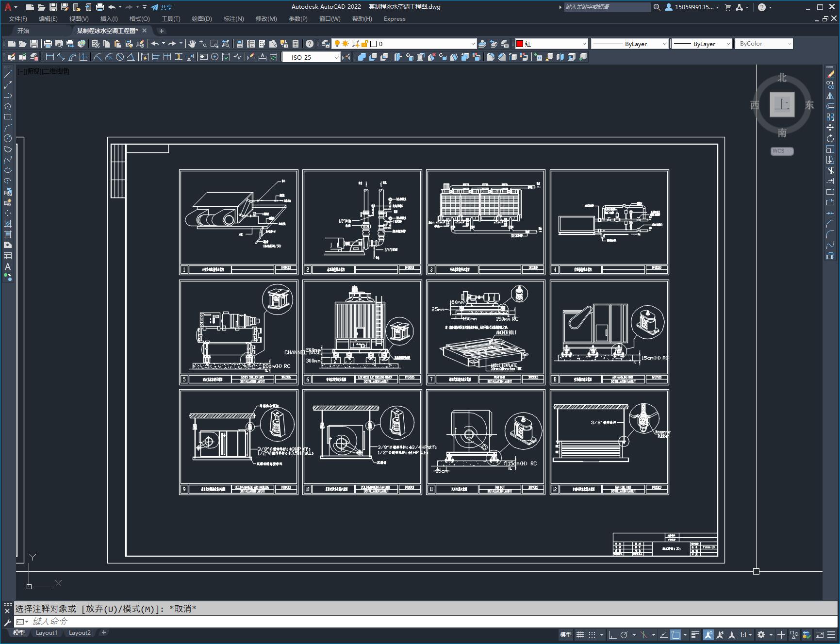Select the Circle draw tool
The image size is (840, 644).
(8, 138)
